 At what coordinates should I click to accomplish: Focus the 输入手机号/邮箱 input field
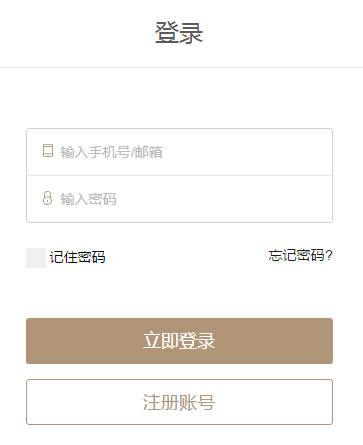179,152
